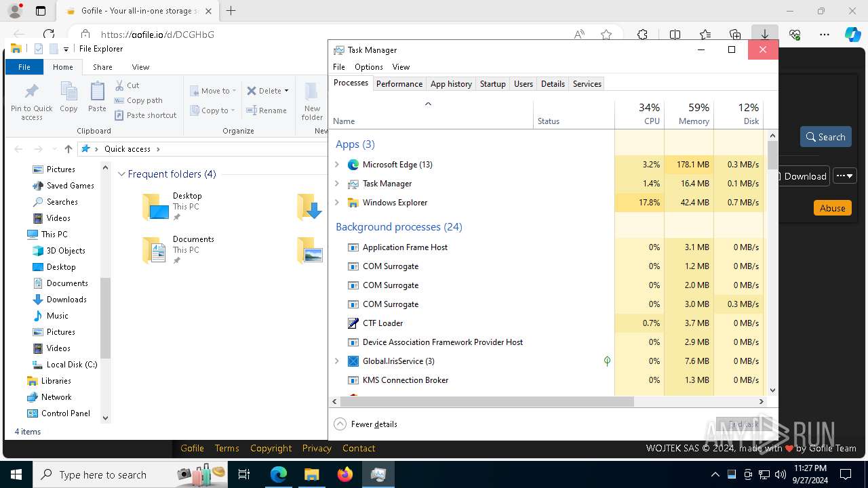The height and width of the screenshot is (488, 868).
Task: Click the Rename button in Organize
Action: pos(266,110)
